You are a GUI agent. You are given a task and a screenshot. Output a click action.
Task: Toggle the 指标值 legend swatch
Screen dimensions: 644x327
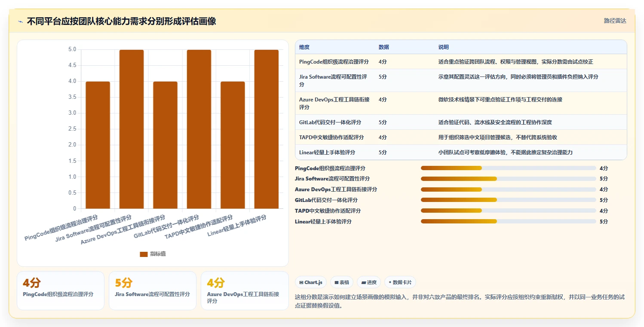pos(144,254)
